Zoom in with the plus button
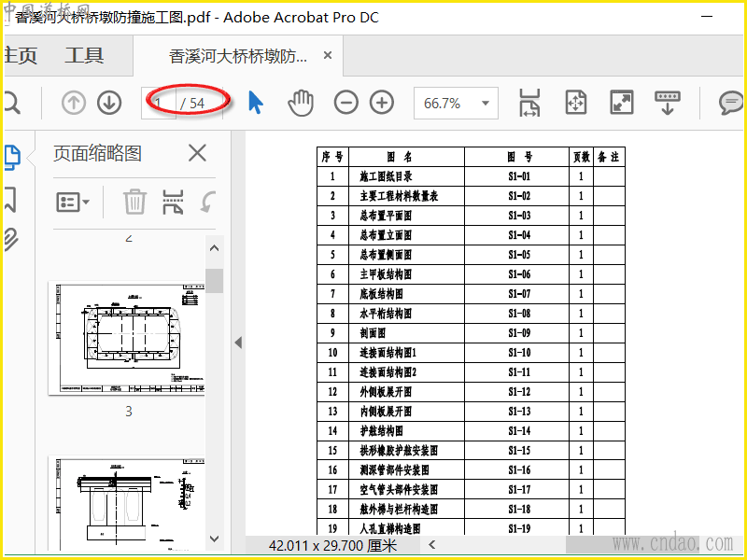 tap(382, 103)
